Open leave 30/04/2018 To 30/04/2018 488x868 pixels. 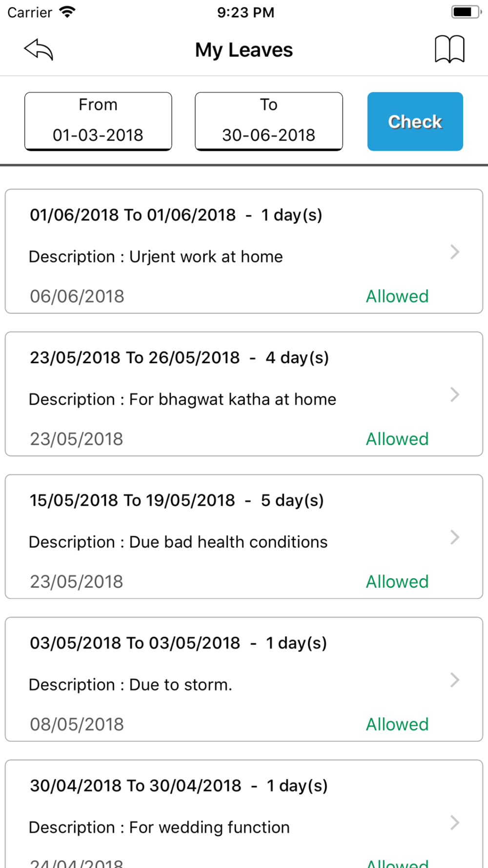[179, 786]
